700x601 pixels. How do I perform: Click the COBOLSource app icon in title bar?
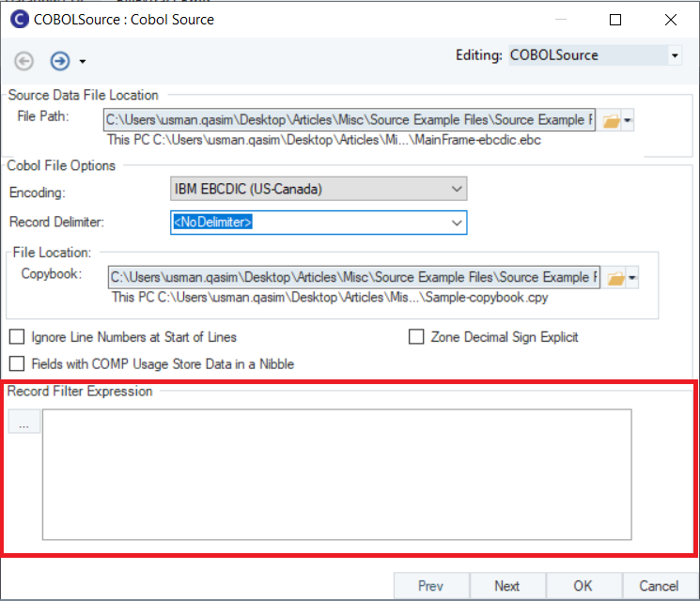(17, 19)
